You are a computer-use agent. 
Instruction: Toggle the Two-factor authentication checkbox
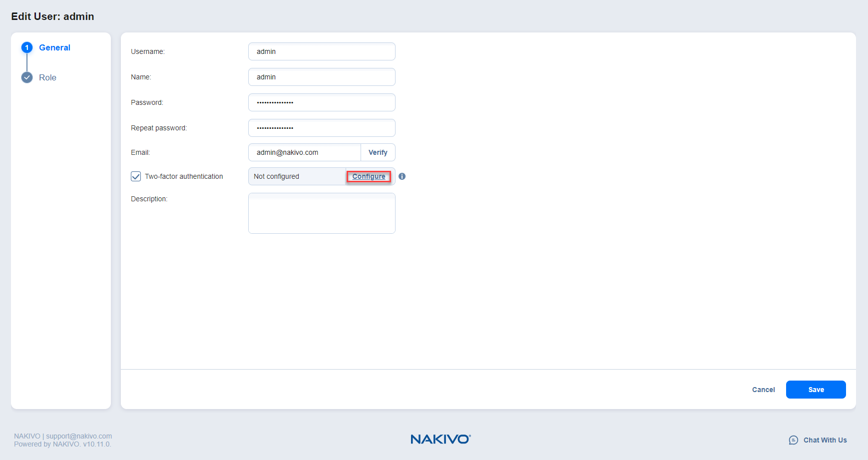[x=136, y=176]
